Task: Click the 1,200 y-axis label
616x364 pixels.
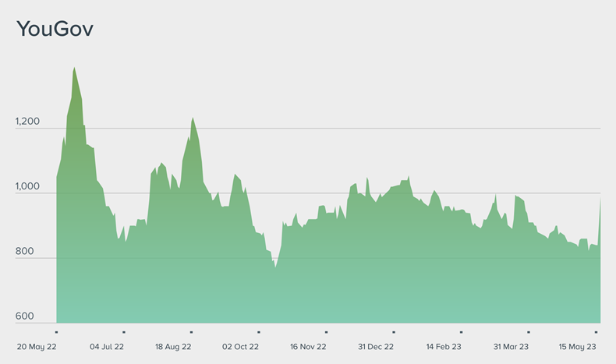Action: tap(27, 121)
